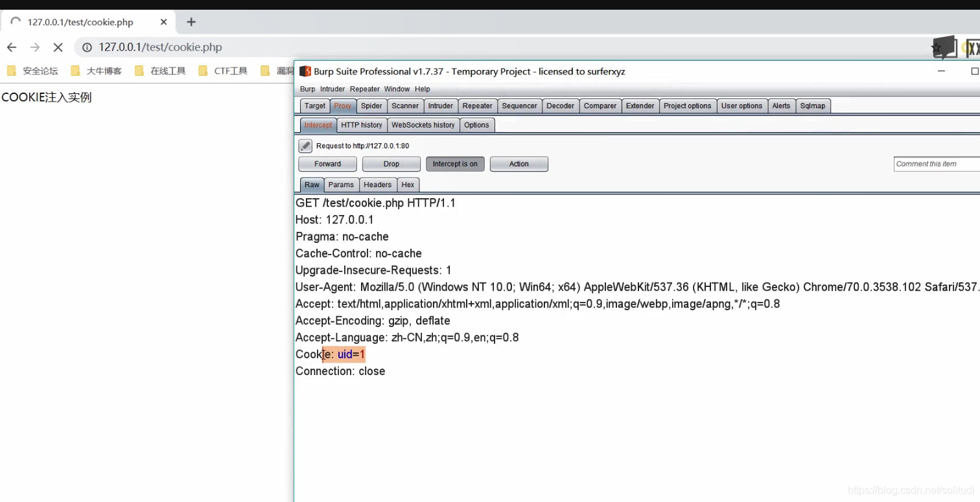Switch to the Spider tab

(371, 106)
